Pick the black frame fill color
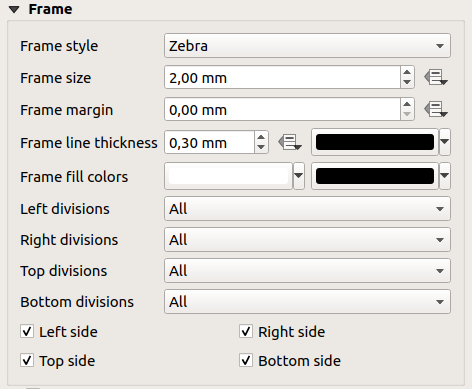This screenshot has width=472, height=389. point(375,176)
